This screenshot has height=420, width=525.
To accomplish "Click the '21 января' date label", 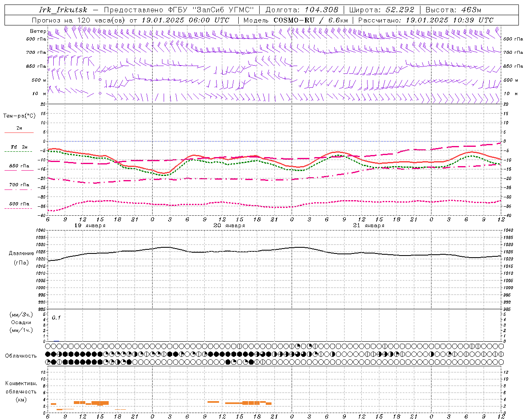I will point(369,226).
